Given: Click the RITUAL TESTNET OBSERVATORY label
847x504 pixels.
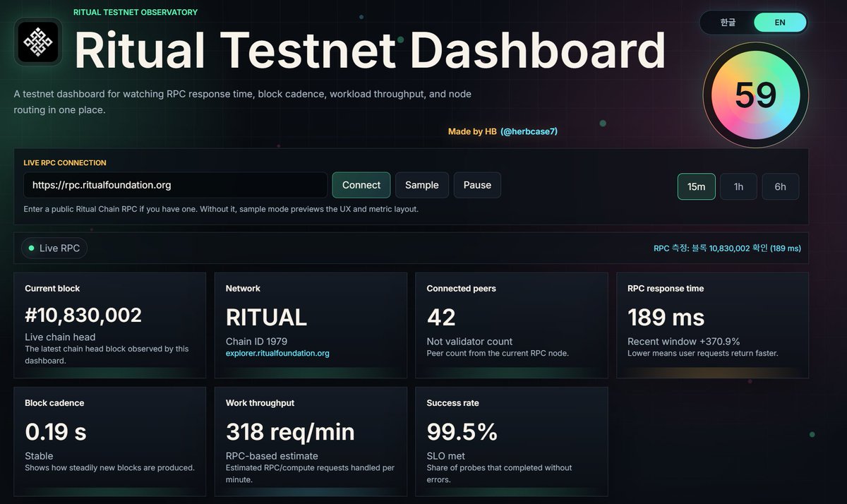Looking at the screenshot, I should pyautogui.click(x=136, y=12).
